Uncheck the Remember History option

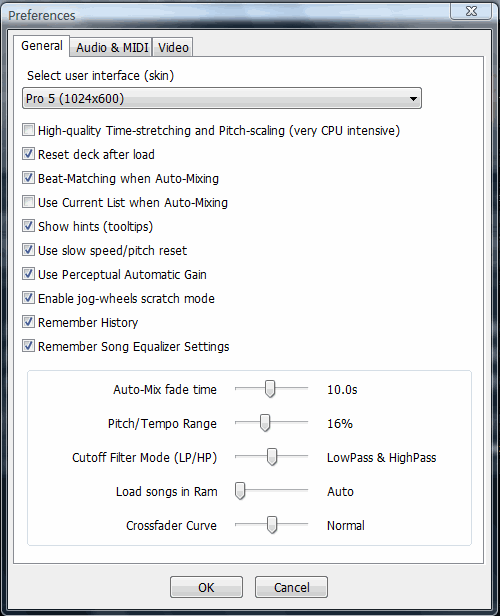28,322
